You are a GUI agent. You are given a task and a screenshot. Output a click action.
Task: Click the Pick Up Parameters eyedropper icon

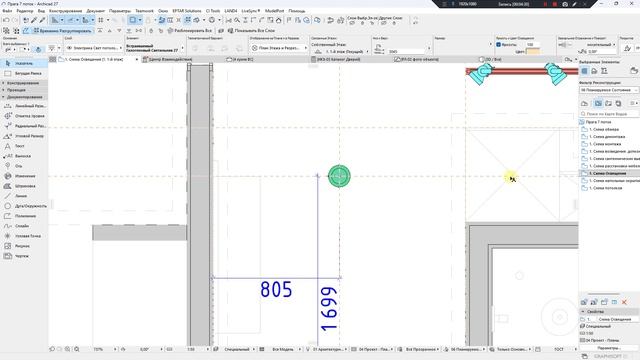34,20
